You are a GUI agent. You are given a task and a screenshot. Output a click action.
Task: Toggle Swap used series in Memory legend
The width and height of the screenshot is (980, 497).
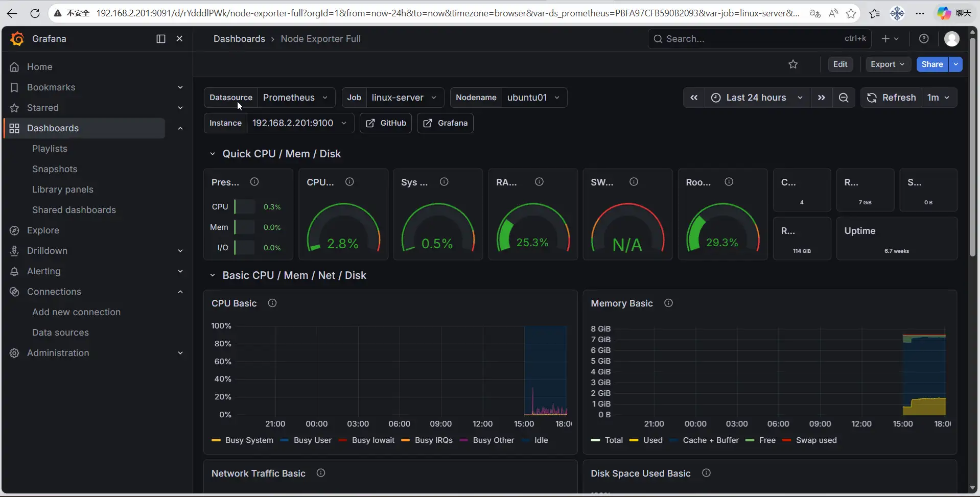[x=816, y=440]
